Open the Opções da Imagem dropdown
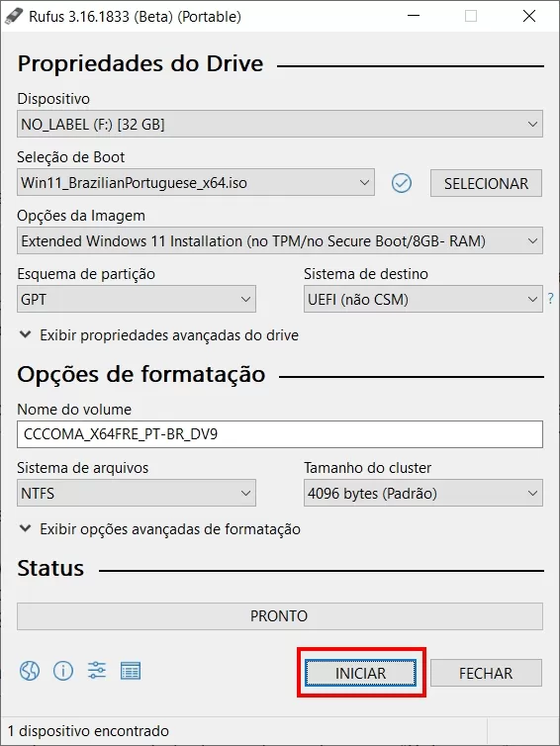This screenshot has width=560, height=746. [x=280, y=241]
